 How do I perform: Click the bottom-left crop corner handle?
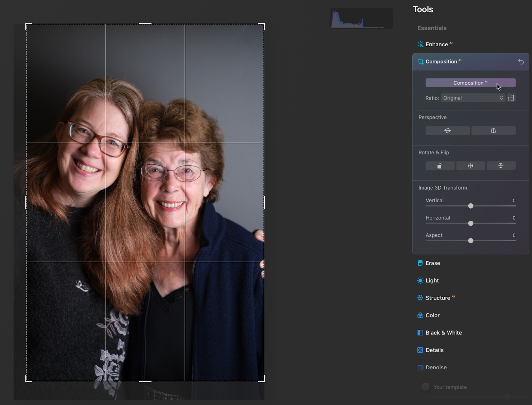coord(27,381)
